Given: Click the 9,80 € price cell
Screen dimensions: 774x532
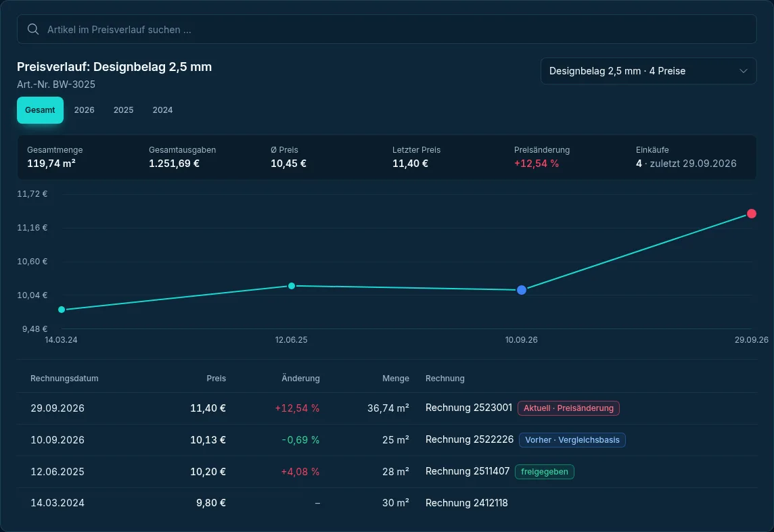Looking at the screenshot, I should (x=211, y=503).
